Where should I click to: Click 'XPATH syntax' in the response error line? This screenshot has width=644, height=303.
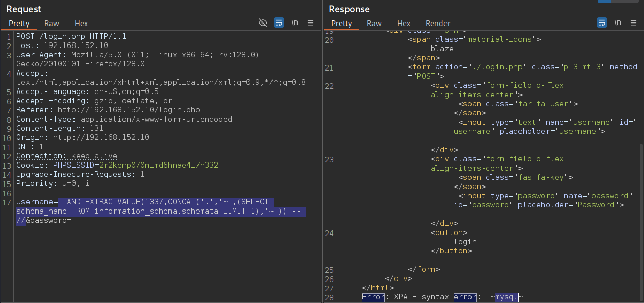click(x=422, y=297)
